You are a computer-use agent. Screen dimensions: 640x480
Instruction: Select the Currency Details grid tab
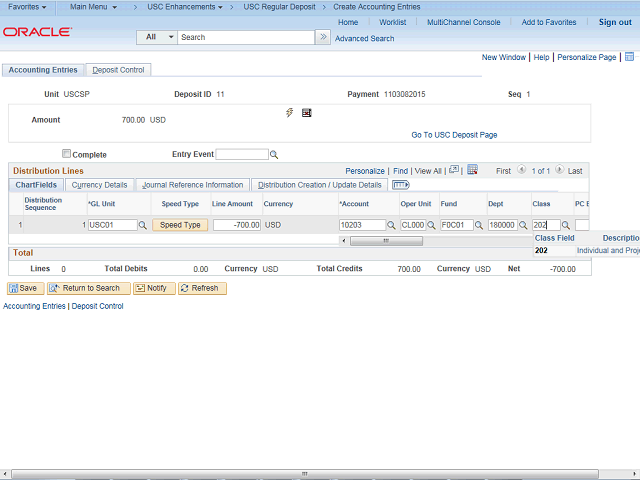point(99,185)
